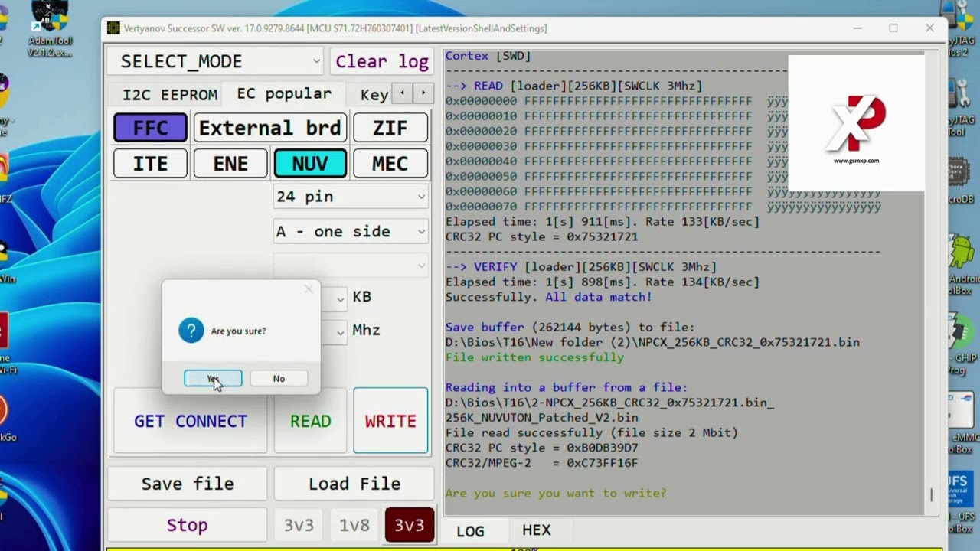Confirm write with Yes button
The height and width of the screenshot is (551, 980).
213,379
